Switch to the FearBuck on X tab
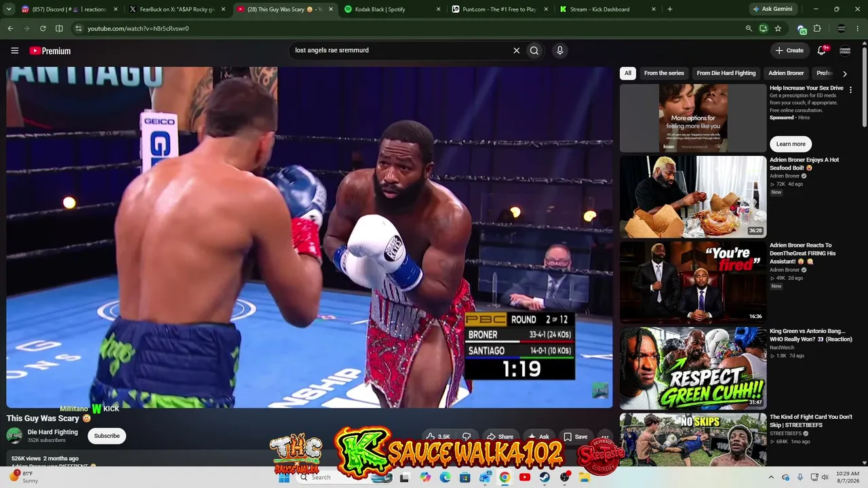 point(179,9)
